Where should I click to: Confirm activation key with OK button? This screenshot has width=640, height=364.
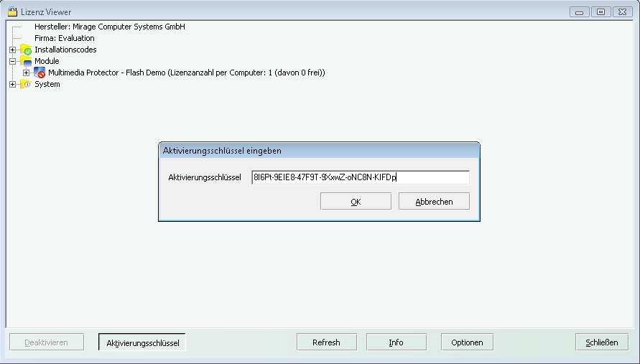356,202
